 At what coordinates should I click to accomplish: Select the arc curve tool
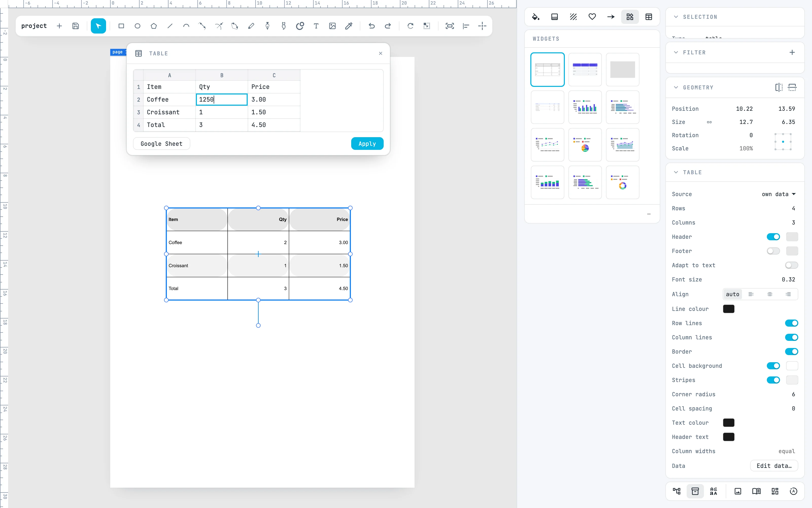186,26
